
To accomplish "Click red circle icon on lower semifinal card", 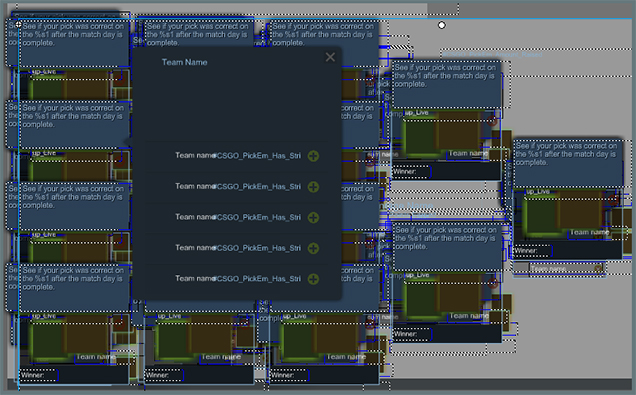I will (493, 283).
